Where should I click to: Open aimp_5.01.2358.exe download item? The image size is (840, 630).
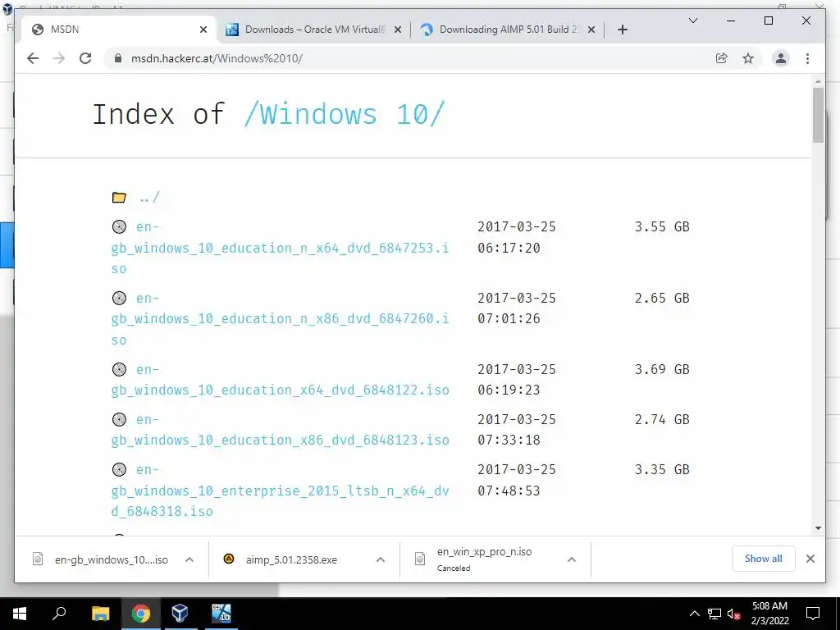[291, 559]
